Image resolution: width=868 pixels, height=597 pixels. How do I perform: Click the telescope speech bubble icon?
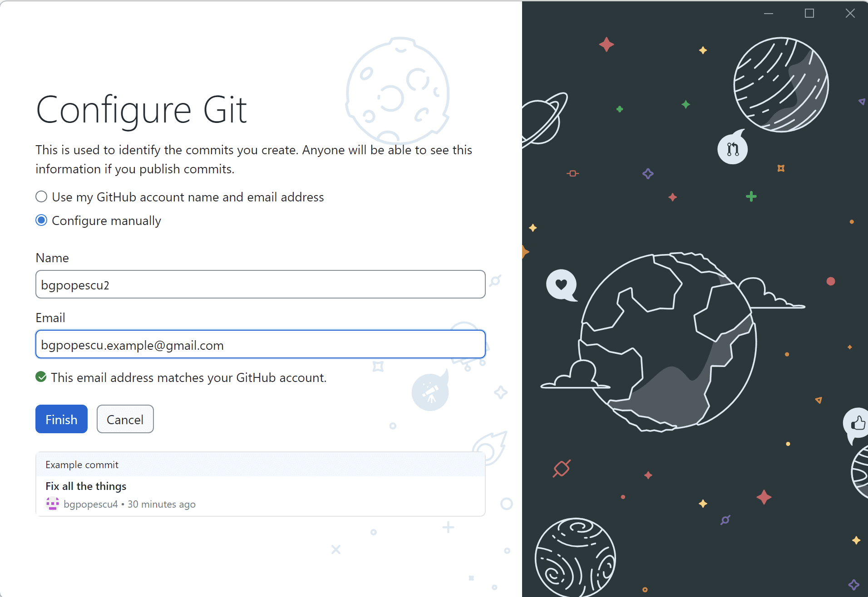[430, 392]
